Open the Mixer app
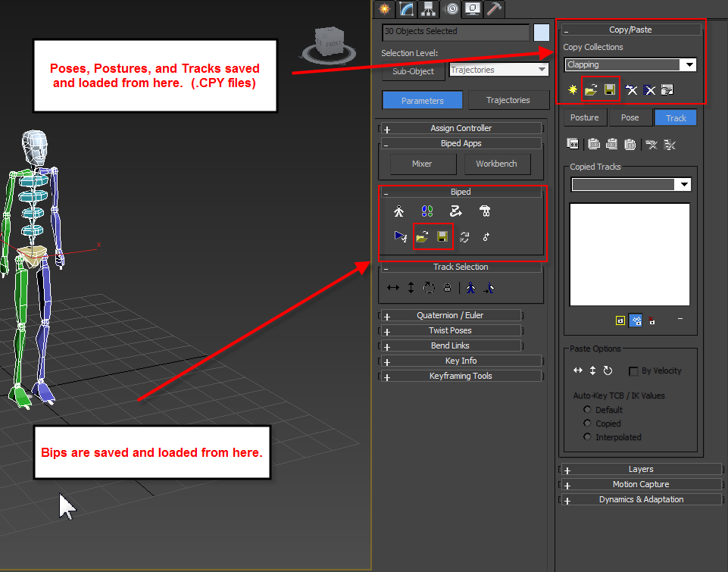 pos(422,164)
